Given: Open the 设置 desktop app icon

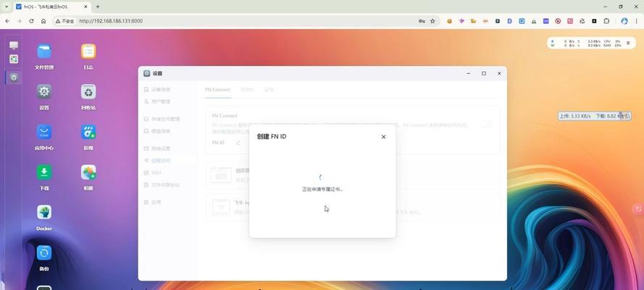Looking at the screenshot, I should (44, 92).
